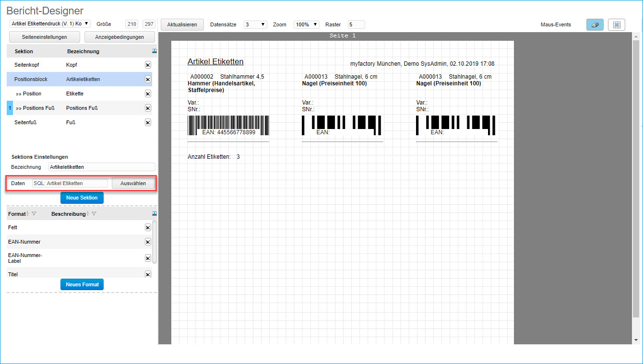
Task: Delete the Seitenkopf section row
Action: 148,65
